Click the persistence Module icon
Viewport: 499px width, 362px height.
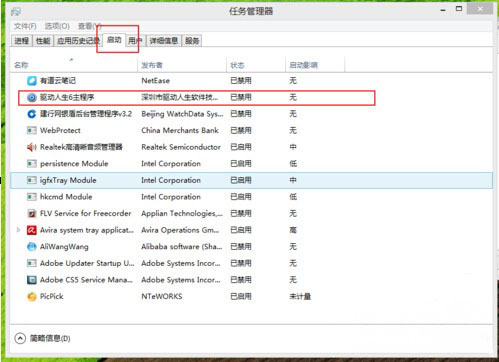tap(32, 164)
